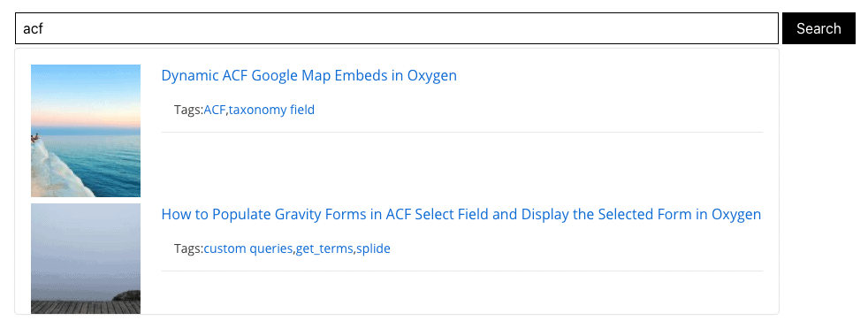
Task: View the first result's sea and sky picture
Action: pyautogui.click(x=86, y=131)
